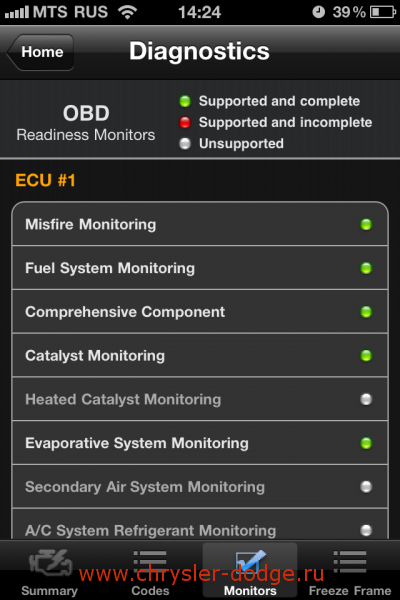Tap the Wi-Fi status icon

(x=127, y=12)
